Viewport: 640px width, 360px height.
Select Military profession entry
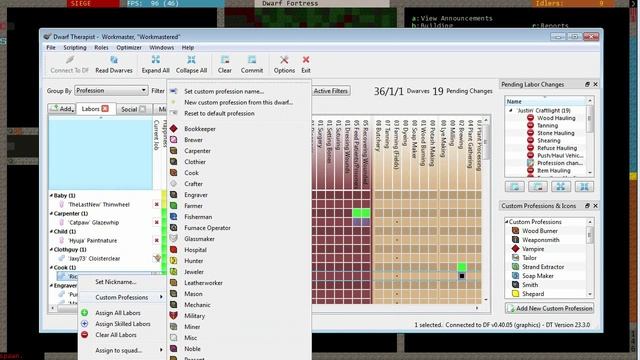[x=239, y=316]
